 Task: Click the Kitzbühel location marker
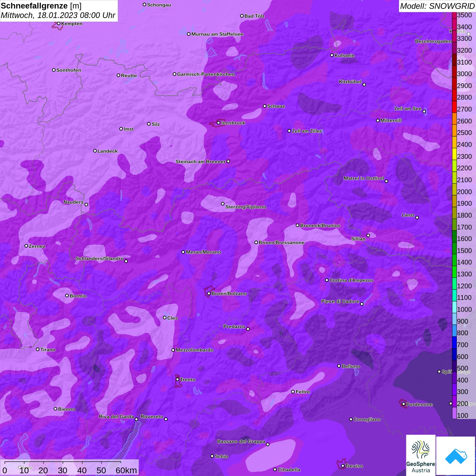click(x=364, y=84)
